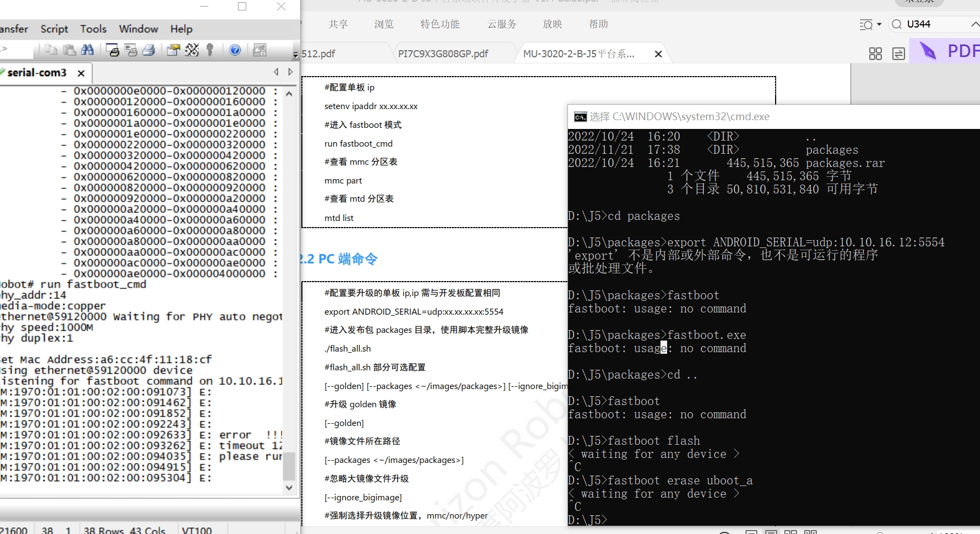Screen dimensions: 980x534
Task: Expand the toolbar overflow options arrow
Action: 295,55
